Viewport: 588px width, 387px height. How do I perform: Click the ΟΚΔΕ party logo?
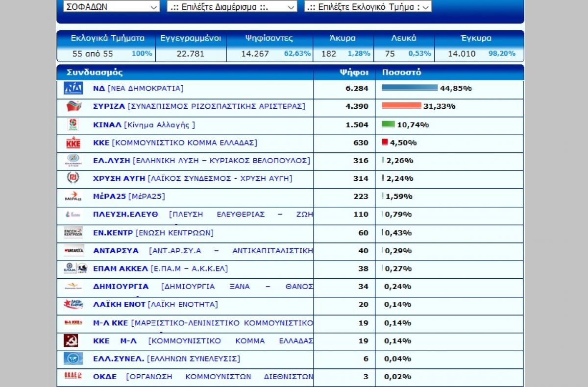click(x=73, y=376)
